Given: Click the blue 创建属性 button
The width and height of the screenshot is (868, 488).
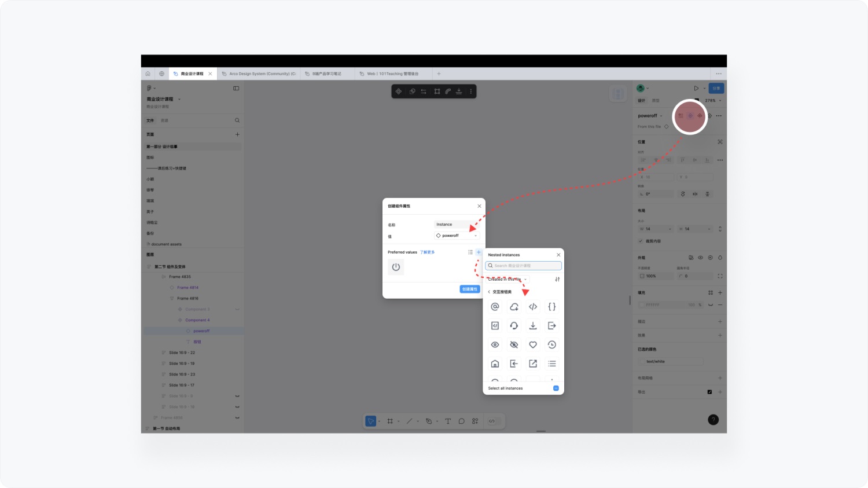Looking at the screenshot, I should click(x=469, y=289).
